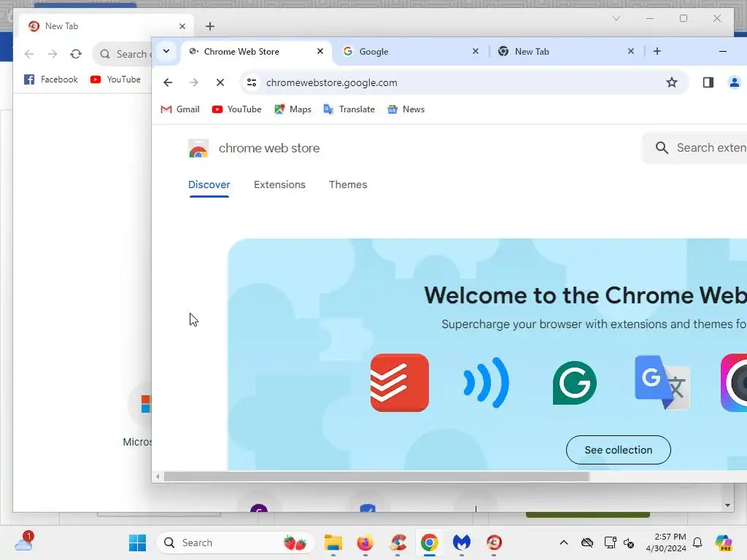Open CCleaner from the taskbar
Screen dimensions: 747x560
point(398,542)
